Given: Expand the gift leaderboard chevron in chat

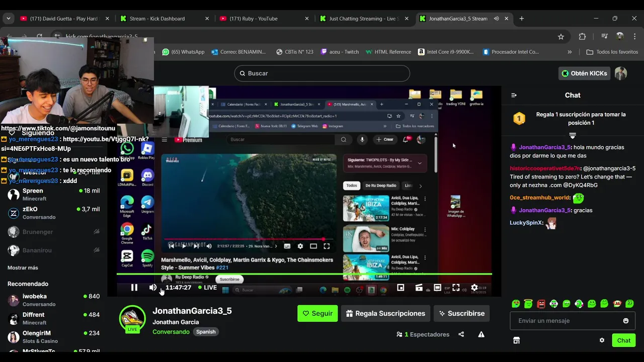Looking at the screenshot, I should [x=572, y=135].
